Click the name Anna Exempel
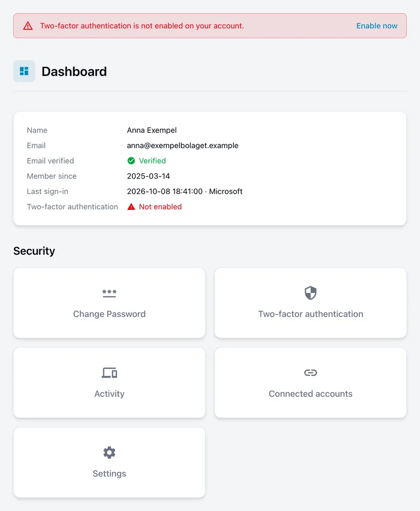The width and height of the screenshot is (420, 511). tap(151, 130)
